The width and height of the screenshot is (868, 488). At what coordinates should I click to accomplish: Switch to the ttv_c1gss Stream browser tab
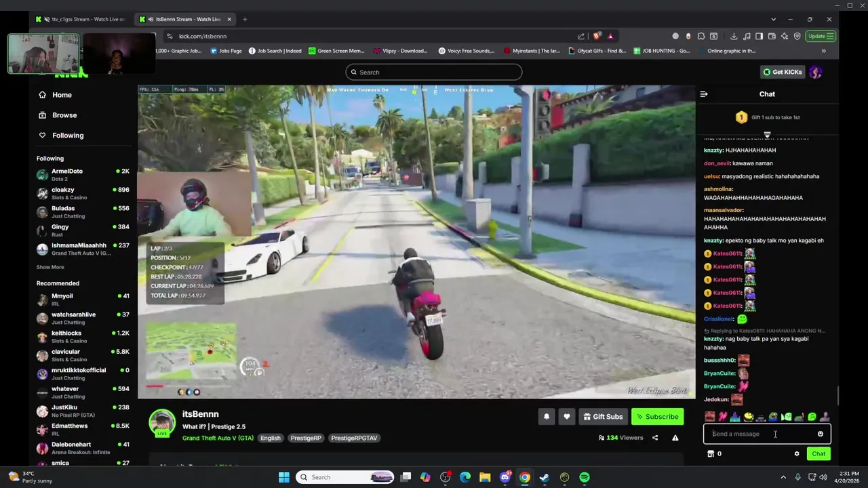point(81,19)
